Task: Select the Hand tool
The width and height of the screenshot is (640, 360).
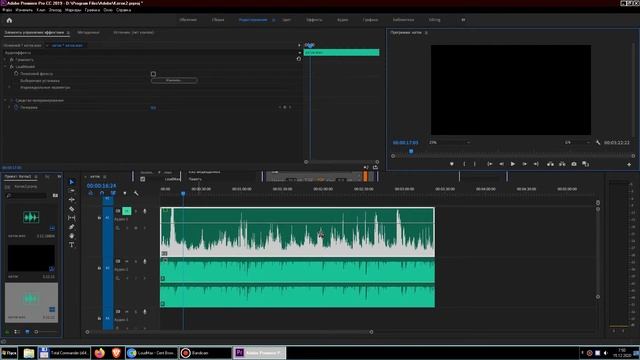Action: click(71, 236)
